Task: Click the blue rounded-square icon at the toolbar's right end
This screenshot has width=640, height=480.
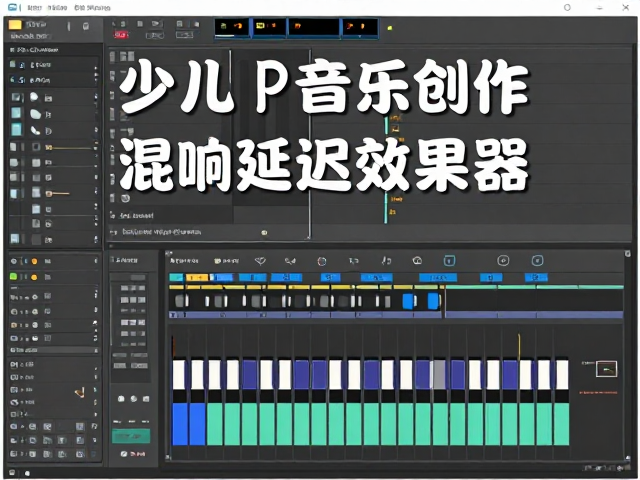Action: pos(537,260)
